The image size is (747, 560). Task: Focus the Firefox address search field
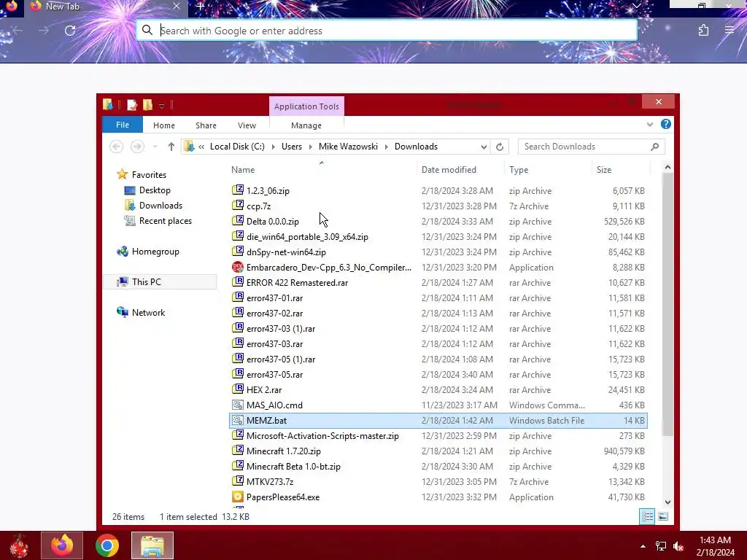(387, 31)
